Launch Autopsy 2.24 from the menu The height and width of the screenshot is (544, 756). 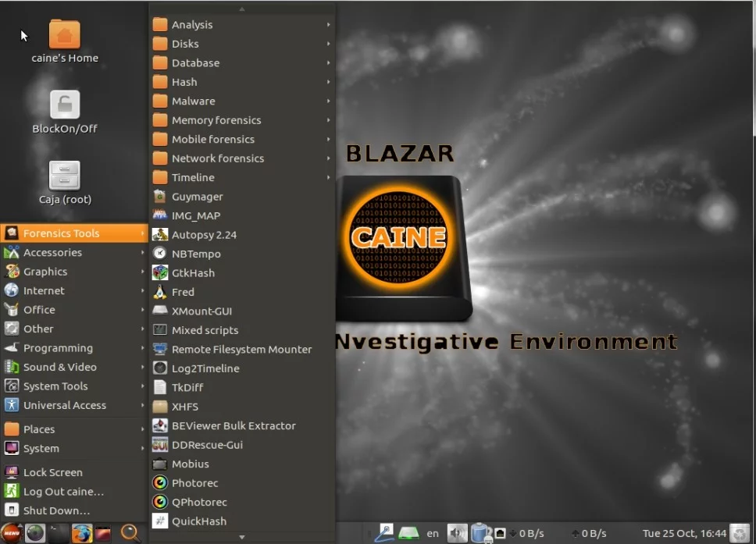(203, 235)
